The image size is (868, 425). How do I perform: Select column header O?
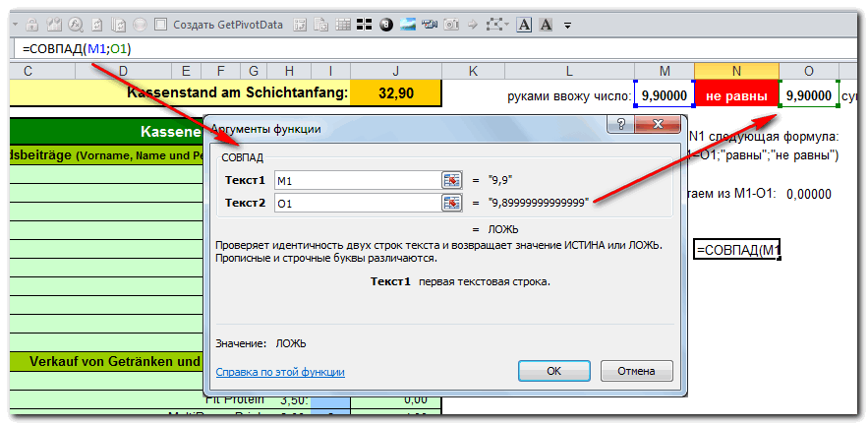click(x=809, y=71)
